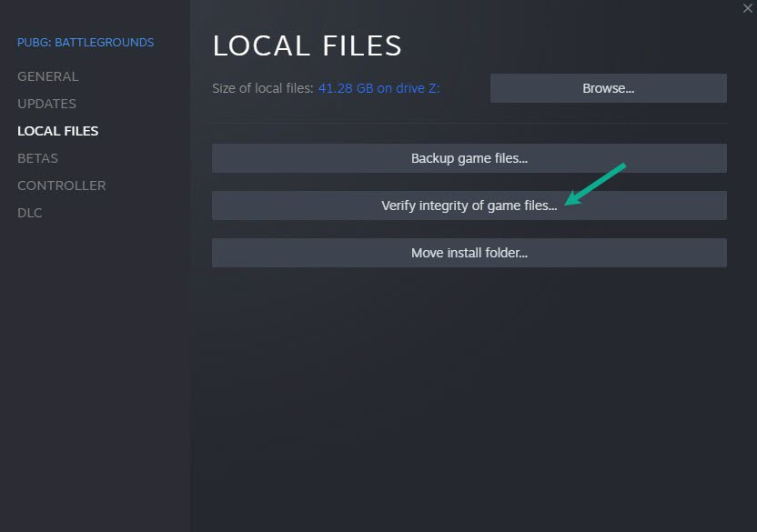The width and height of the screenshot is (757, 532).
Task: Click the LOCAL FILES page heading
Action: (x=307, y=45)
